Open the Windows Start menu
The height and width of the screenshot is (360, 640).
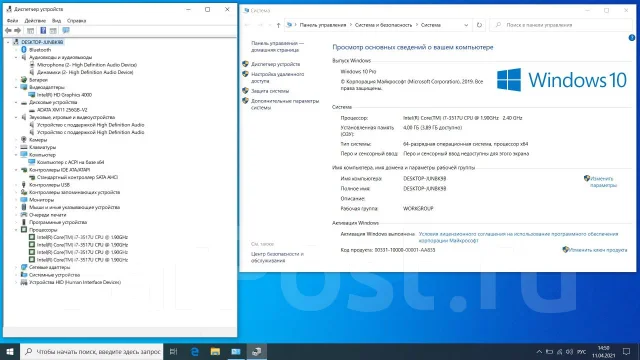(x=10, y=351)
